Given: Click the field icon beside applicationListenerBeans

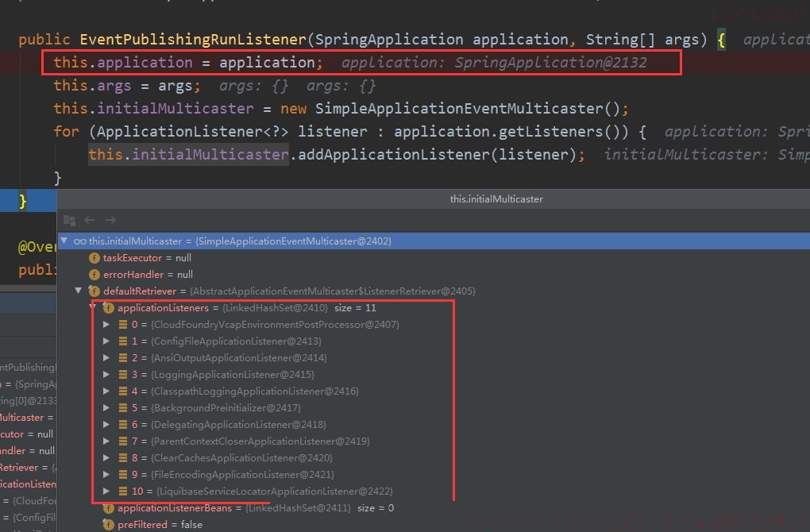Looking at the screenshot, I should 109,508.
